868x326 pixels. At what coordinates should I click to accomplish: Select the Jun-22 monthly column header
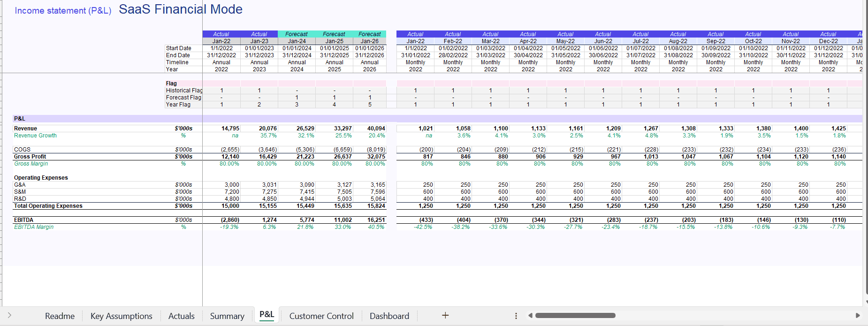pos(603,41)
